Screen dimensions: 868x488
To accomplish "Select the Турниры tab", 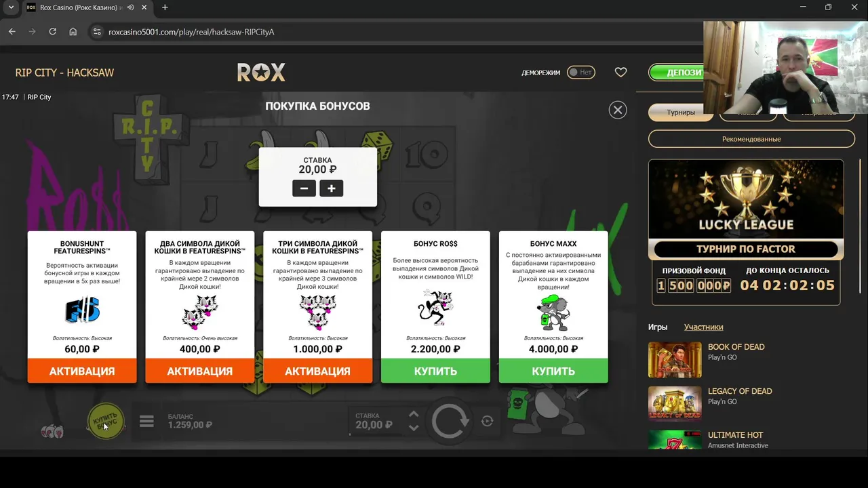I will tap(681, 113).
